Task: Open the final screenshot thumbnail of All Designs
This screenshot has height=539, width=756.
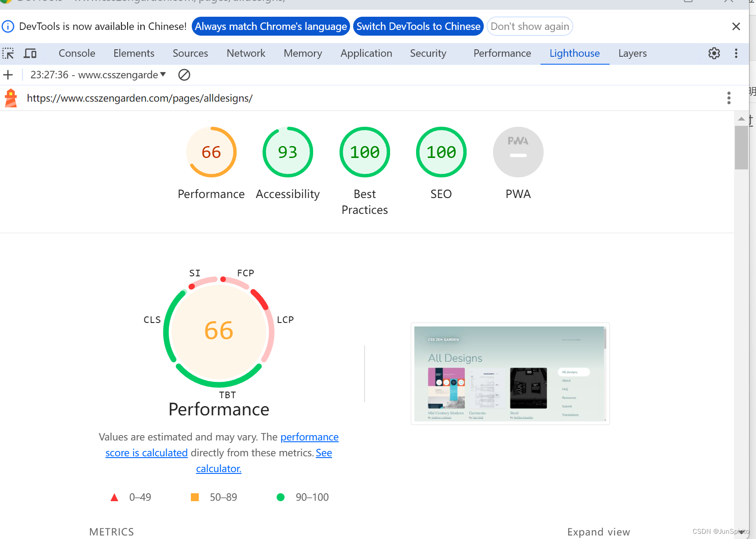Action: click(510, 374)
